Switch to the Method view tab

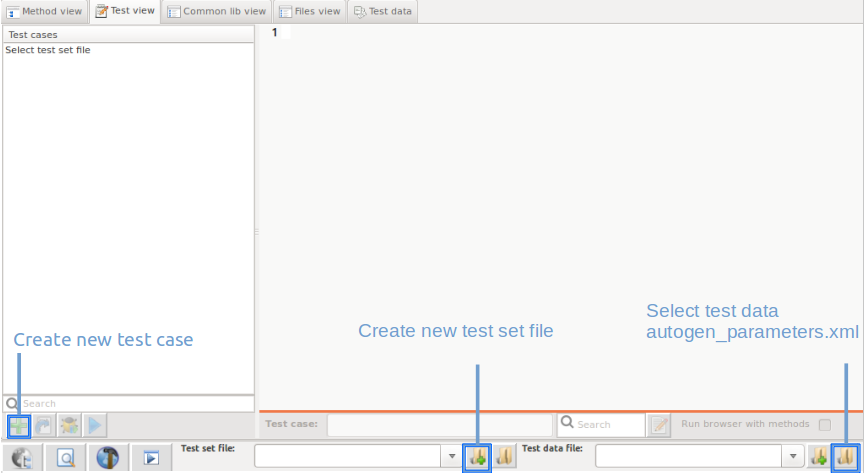click(x=45, y=12)
